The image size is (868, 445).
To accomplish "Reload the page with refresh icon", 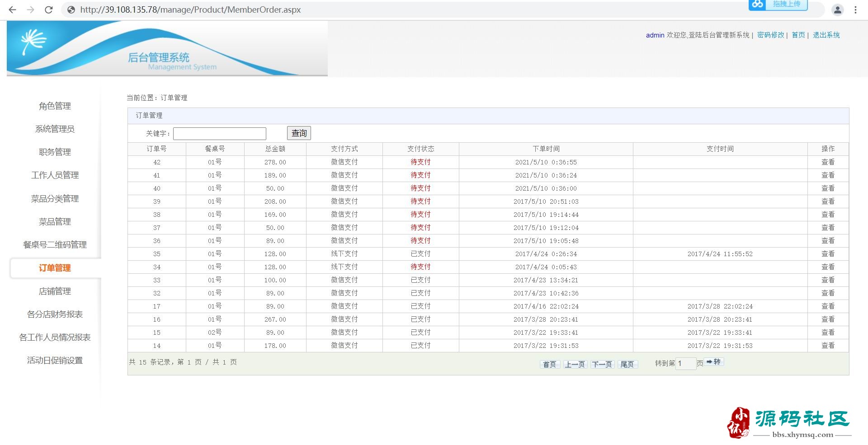I will [x=49, y=9].
